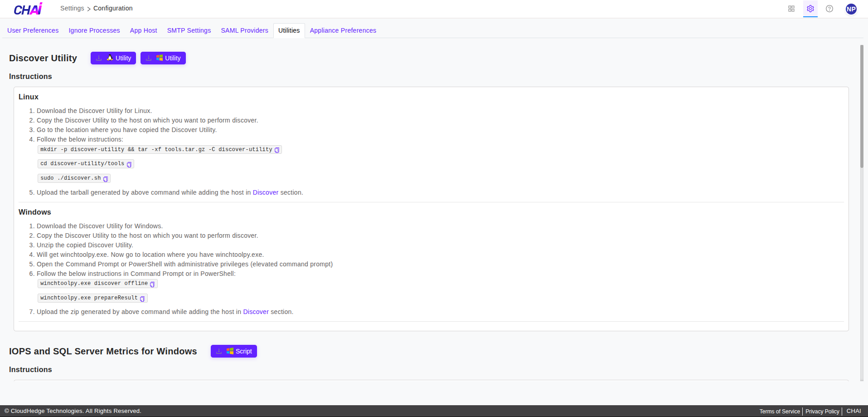The image size is (868, 417).
Task: Select the Appliance Preferences tab
Action: pos(343,30)
